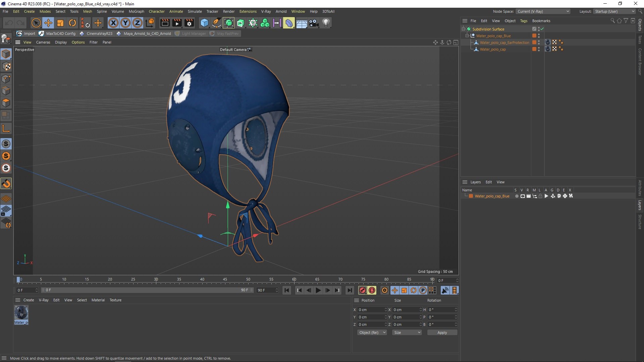Play the animation forward
This screenshot has height=362, width=644.
318,291
